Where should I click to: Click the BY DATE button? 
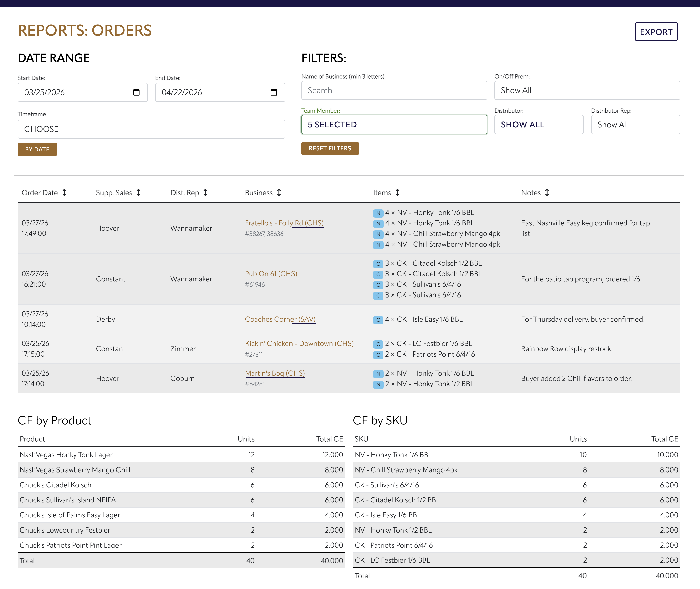point(37,149)
